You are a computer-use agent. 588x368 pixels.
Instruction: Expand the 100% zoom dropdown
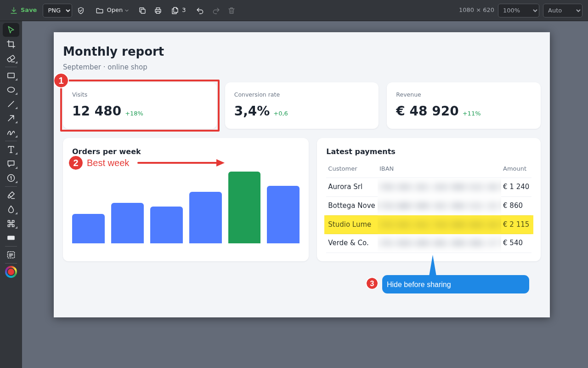click(519, 11)
